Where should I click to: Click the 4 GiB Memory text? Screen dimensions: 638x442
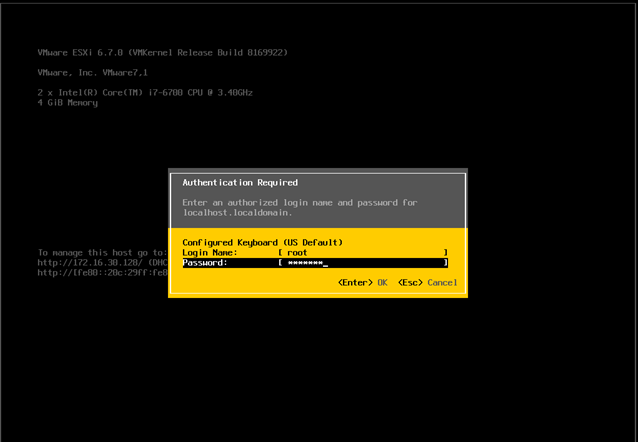point(68,103)
